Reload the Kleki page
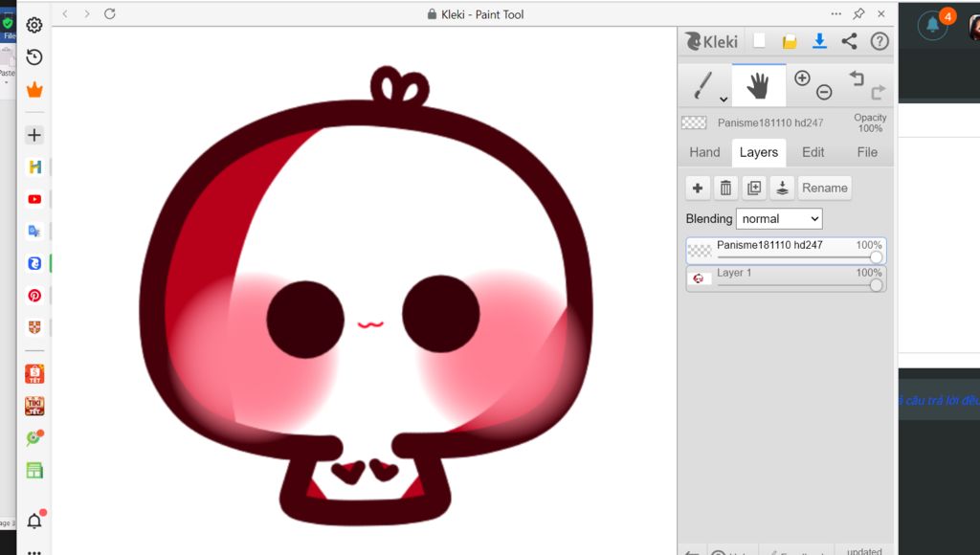 point(110,13)
